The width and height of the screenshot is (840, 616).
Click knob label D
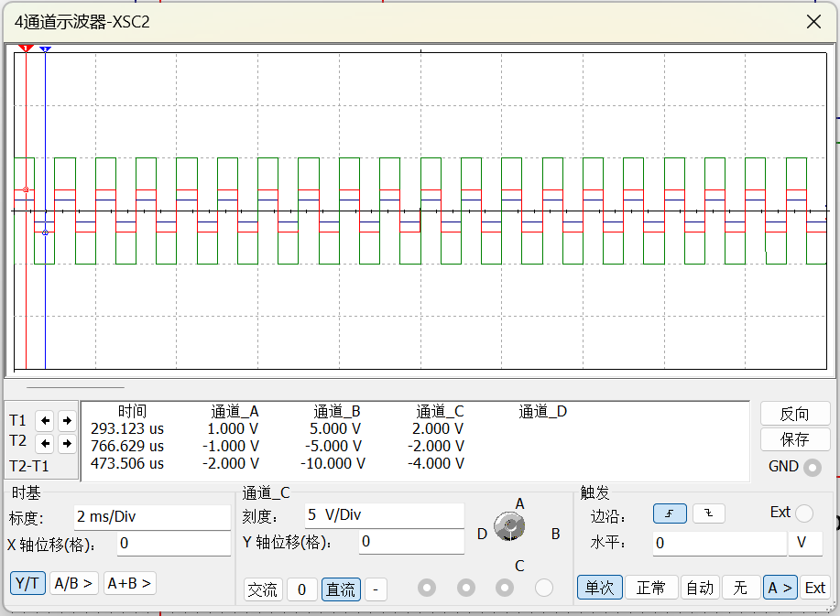482,535
